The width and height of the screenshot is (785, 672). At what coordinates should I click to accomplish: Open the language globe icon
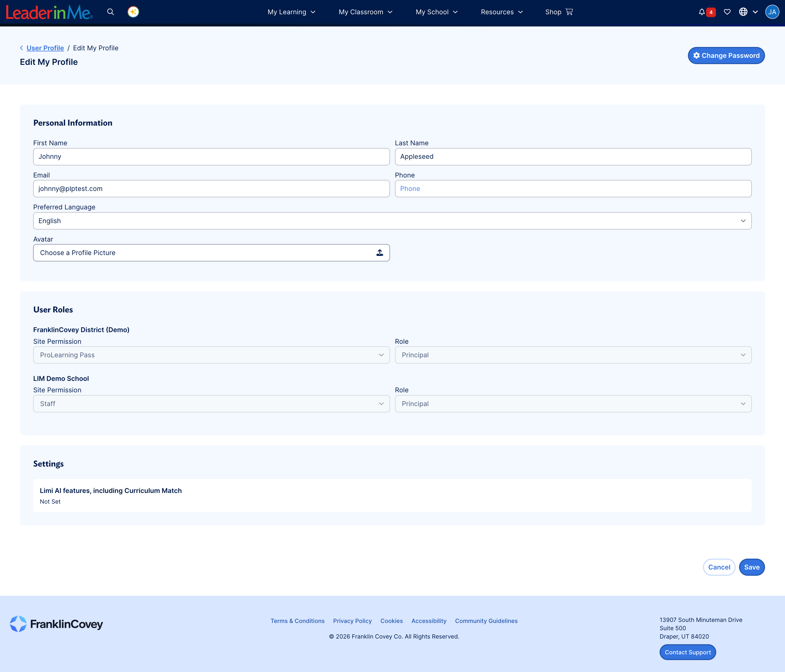coord(743,12)
